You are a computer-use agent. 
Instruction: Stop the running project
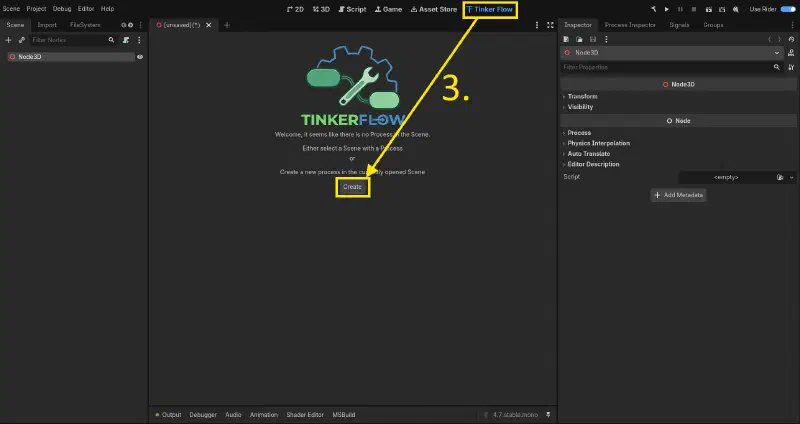694,9
